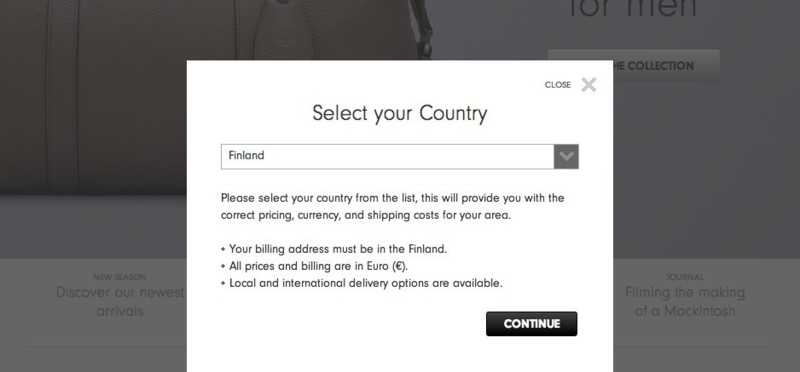Open 'Filming the making of a Mackintosh'
The width and height of the screenshot is (800, 372).
685,302
